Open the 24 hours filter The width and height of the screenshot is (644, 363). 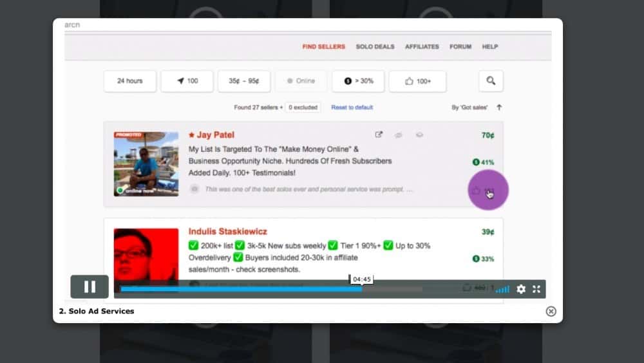coord(130,81)
